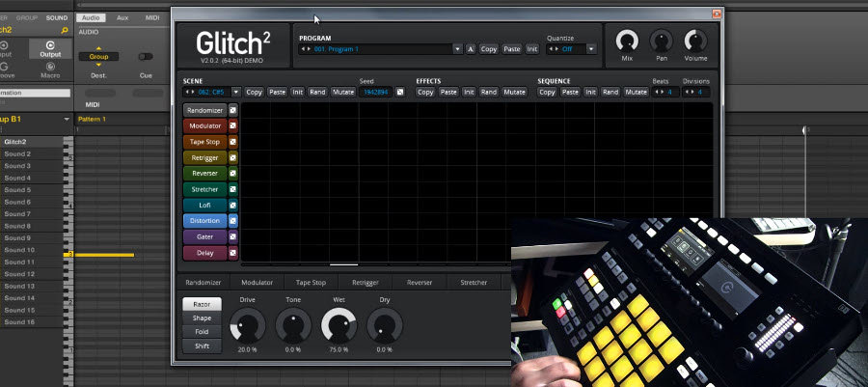The height and width of the screenshot is (387, 868).
Task: Toggle the Cue switch in Maschine
Action: [x=146, y=57]
